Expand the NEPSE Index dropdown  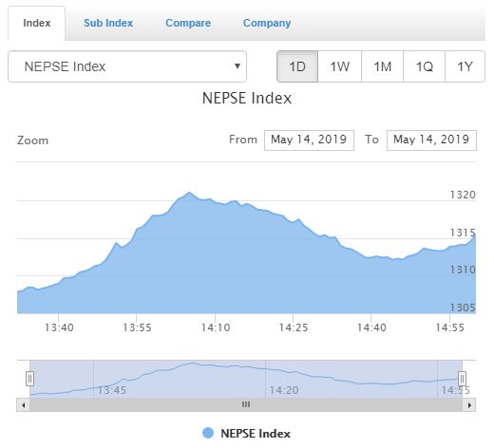[127, 66]
